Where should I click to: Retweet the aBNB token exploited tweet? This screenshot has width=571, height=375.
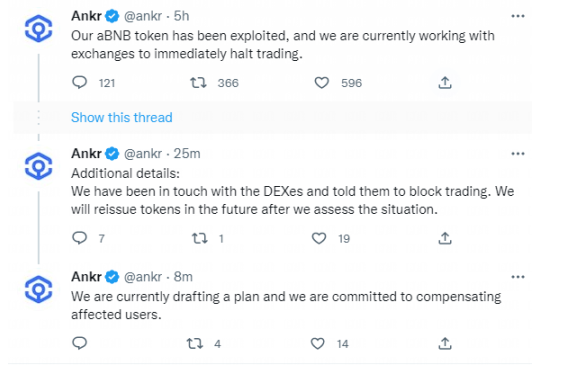(198, 83)
